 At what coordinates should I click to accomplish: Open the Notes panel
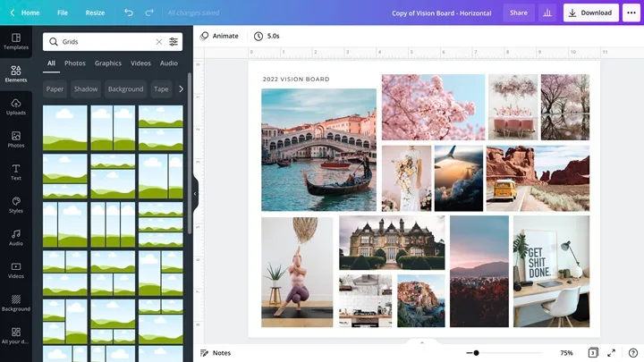click(216, 353)
